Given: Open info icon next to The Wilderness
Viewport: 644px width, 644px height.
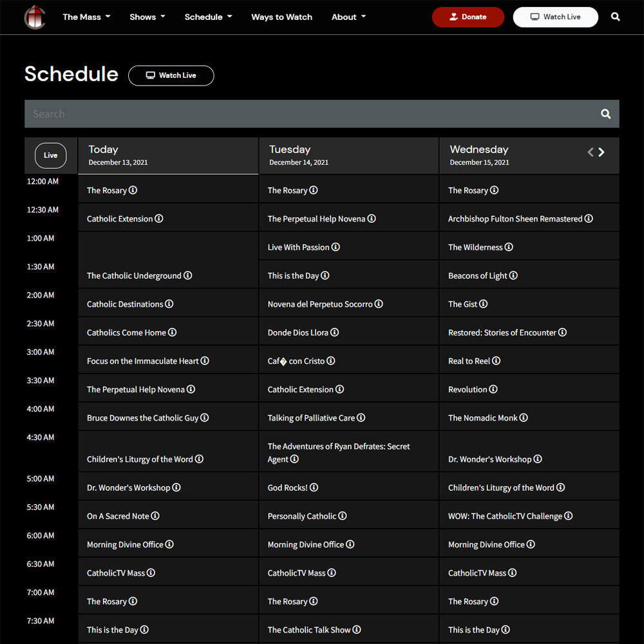Looking at the screenshot, I should coord(509,247).
